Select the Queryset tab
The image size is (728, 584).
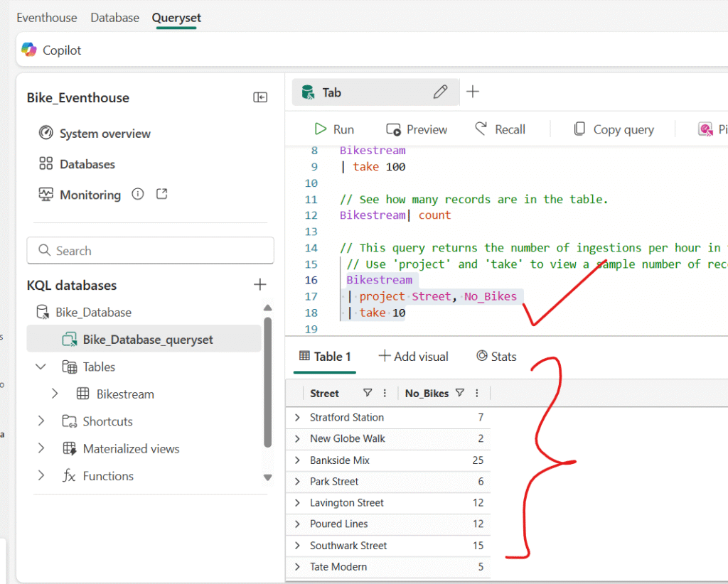[176, 18]
